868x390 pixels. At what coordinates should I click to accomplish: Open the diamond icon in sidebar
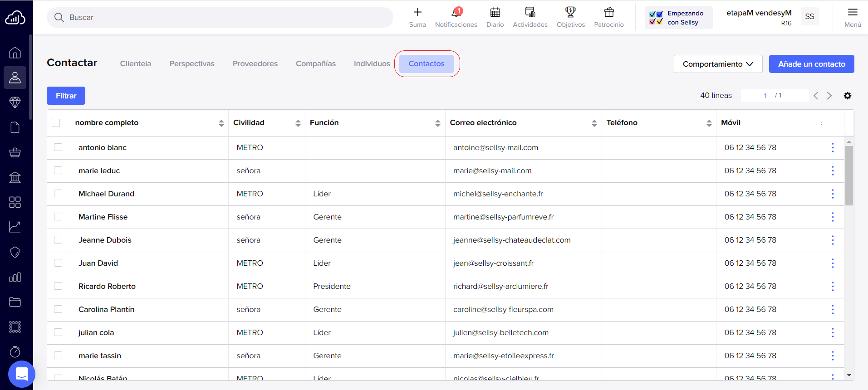coord(15,102)
